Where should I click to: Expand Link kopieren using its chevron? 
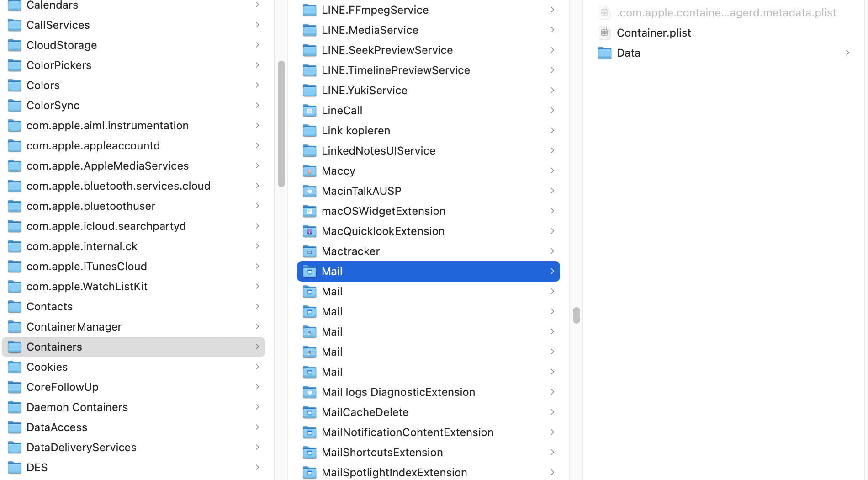(x=552, y=130)
